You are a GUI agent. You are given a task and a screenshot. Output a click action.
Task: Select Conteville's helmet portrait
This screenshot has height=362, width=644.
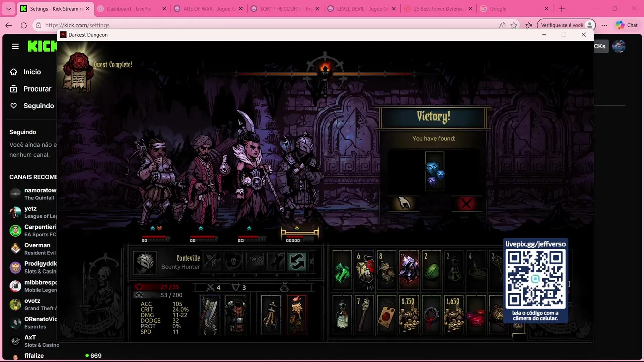pyautogui.click(x=145, y=262)
